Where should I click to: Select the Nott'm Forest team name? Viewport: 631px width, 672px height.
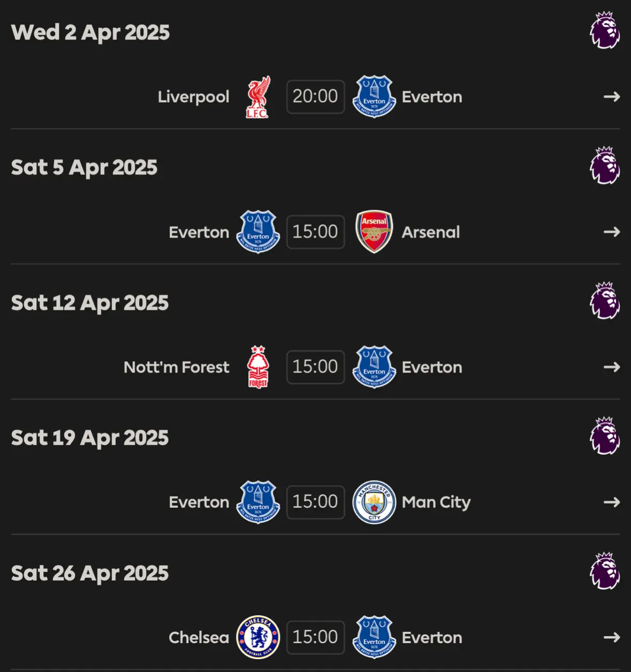pyautogui.click(x=176, y=367)
